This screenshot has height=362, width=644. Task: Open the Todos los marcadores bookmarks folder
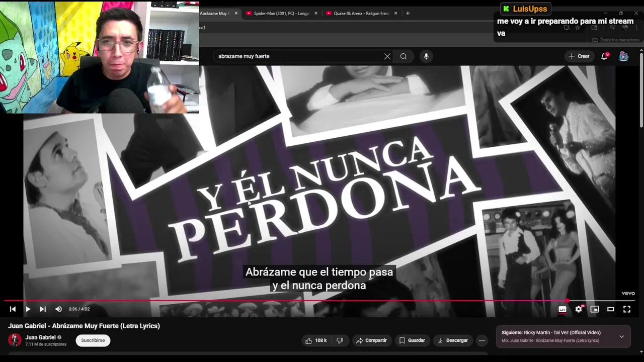[616, 40]
